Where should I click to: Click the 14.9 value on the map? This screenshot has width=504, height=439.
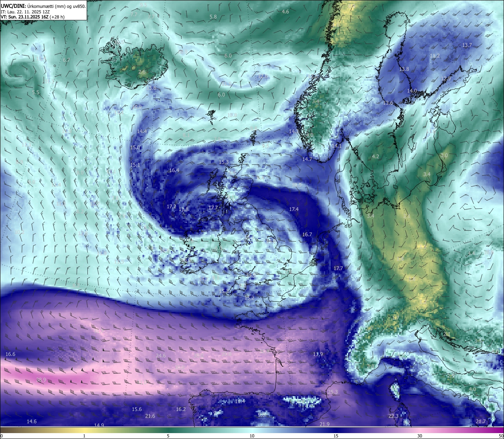click(x=99, y=425)
